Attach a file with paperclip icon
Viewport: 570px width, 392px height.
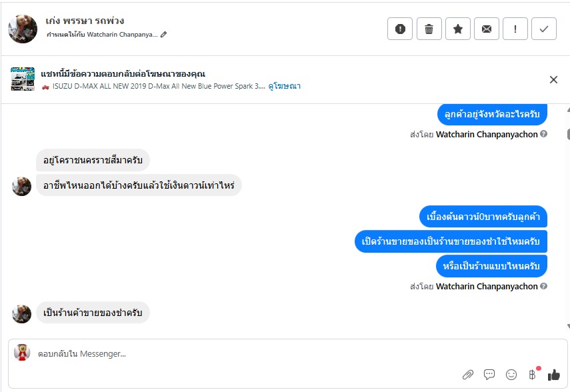(x=468, y=375)
